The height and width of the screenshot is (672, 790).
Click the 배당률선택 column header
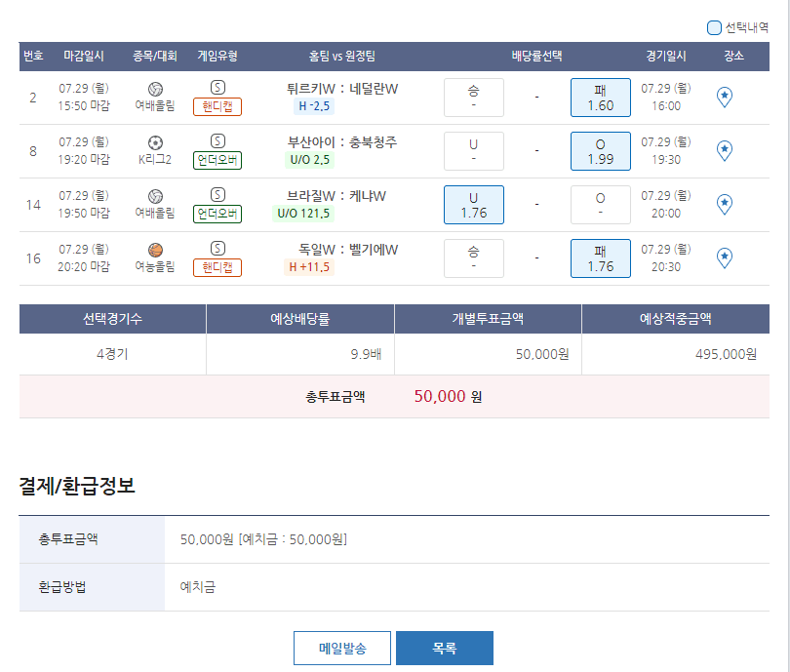(x=536, y=57)
